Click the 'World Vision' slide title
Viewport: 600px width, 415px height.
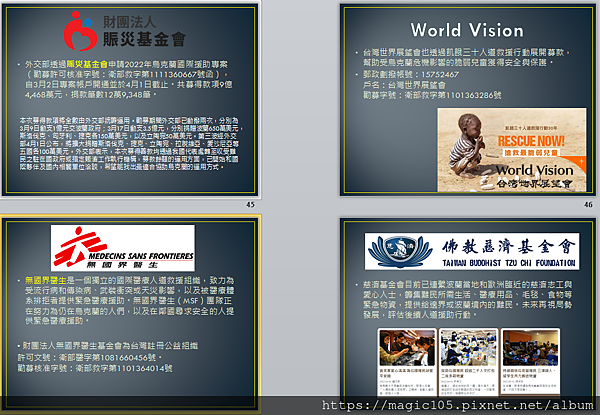467,30
